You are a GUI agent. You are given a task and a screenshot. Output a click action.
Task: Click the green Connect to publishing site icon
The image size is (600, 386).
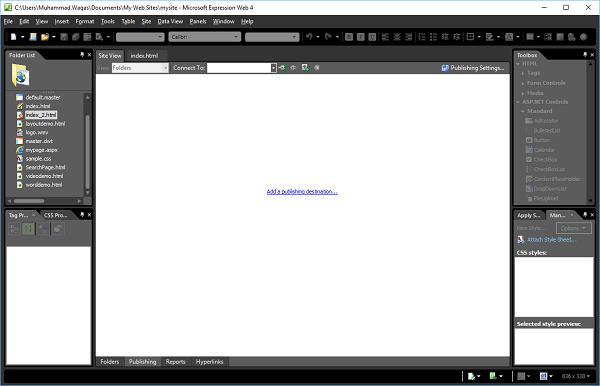coord(282,68)
